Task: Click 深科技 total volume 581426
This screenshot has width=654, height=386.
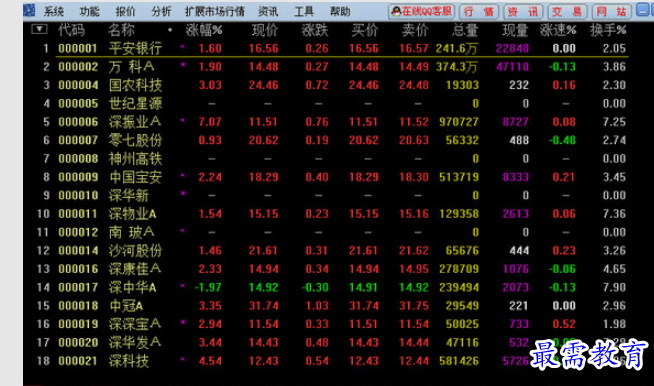Action: 459,361
